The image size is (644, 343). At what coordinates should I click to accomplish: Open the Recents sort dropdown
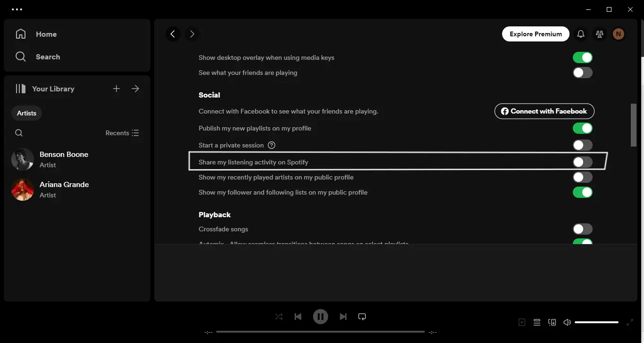(x=122, y=133)
